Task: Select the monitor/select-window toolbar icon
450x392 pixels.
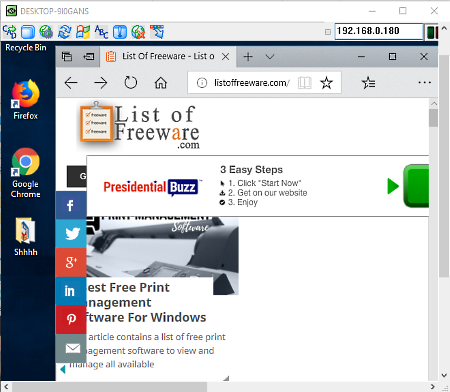Action: pyautogui.click(x=157, y=32)
